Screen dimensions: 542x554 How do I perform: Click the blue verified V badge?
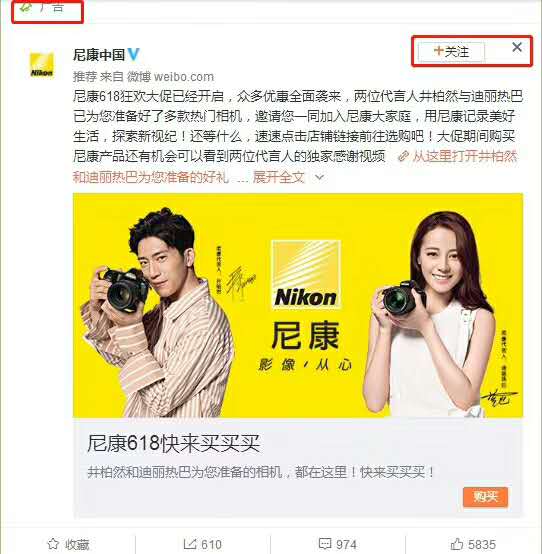pos(134,54)
